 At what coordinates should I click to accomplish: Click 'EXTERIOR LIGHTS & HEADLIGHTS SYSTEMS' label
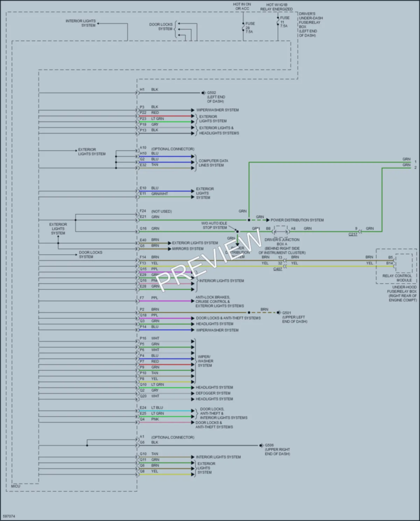219,131
